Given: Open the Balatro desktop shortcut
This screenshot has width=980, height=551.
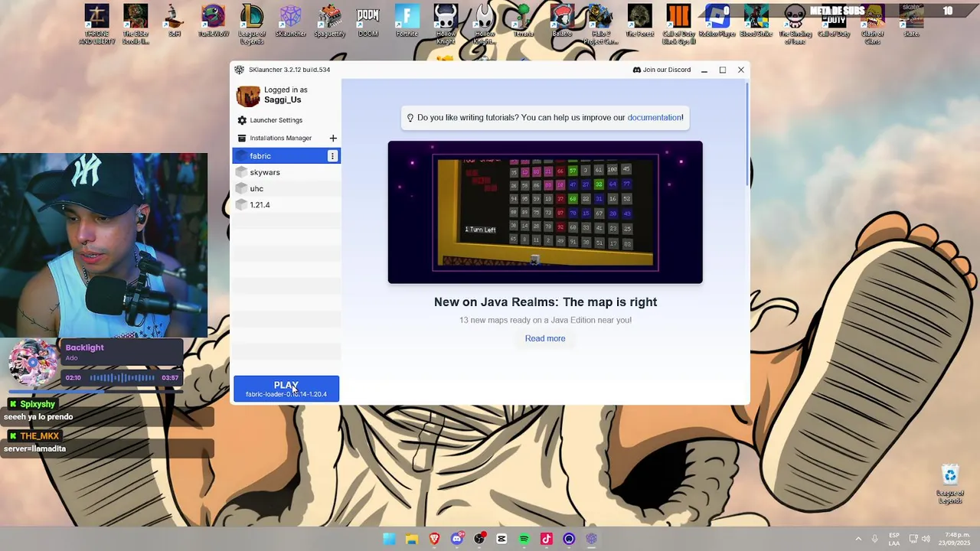Looking at the screenshot, I should pyautogui.click(x=562, y=21).
